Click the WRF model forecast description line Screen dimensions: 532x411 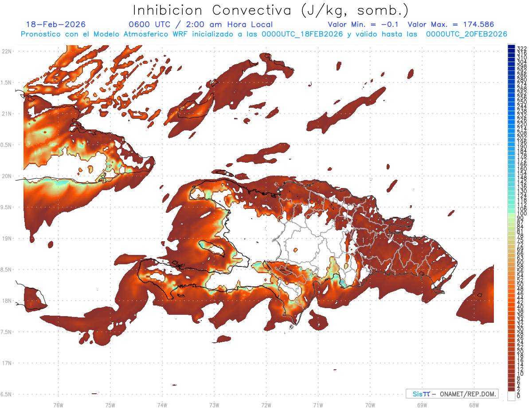pos(264,34)
